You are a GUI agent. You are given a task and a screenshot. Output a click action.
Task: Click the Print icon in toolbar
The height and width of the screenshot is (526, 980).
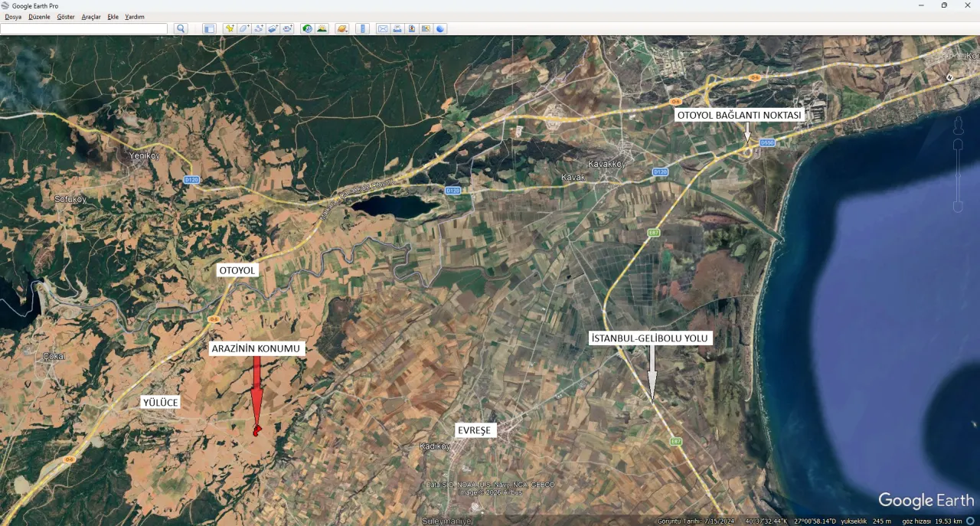(397, 29)
